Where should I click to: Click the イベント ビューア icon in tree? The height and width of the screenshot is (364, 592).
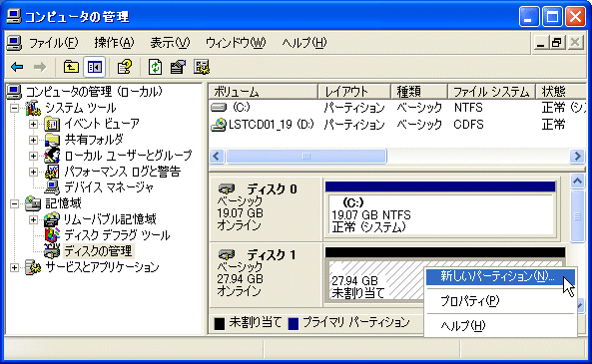coord(52,124)
